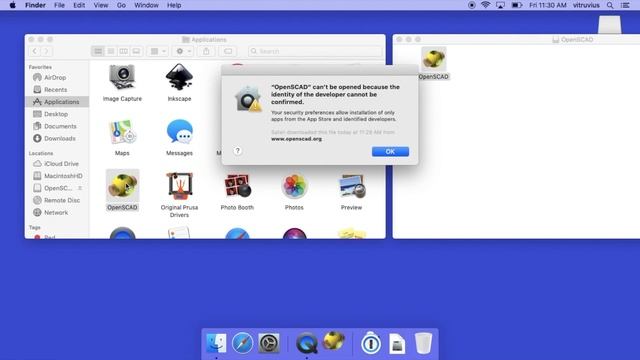Open Safari from the Dock
The height and width of the screenshot is (360, 640).
coord(242,343)
